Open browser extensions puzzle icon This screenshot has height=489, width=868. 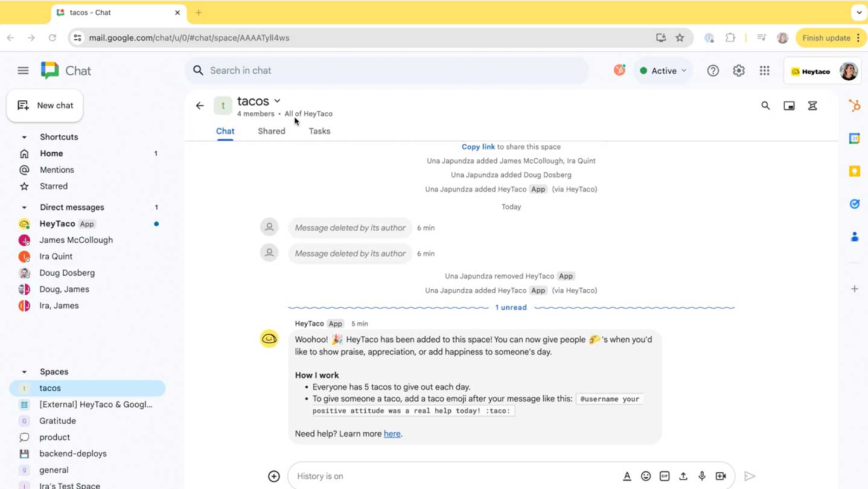(730, 37)
